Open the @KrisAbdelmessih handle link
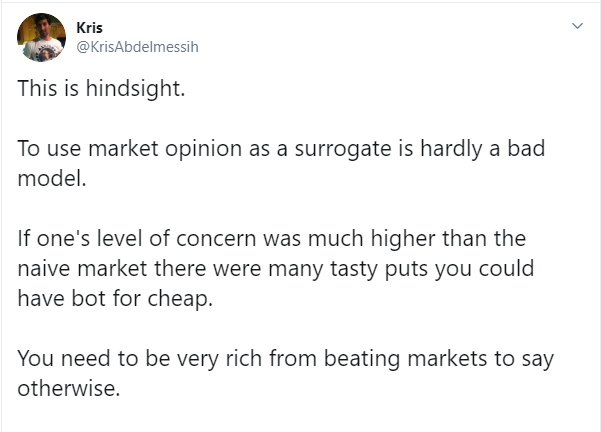 click(x=138, y=47)
